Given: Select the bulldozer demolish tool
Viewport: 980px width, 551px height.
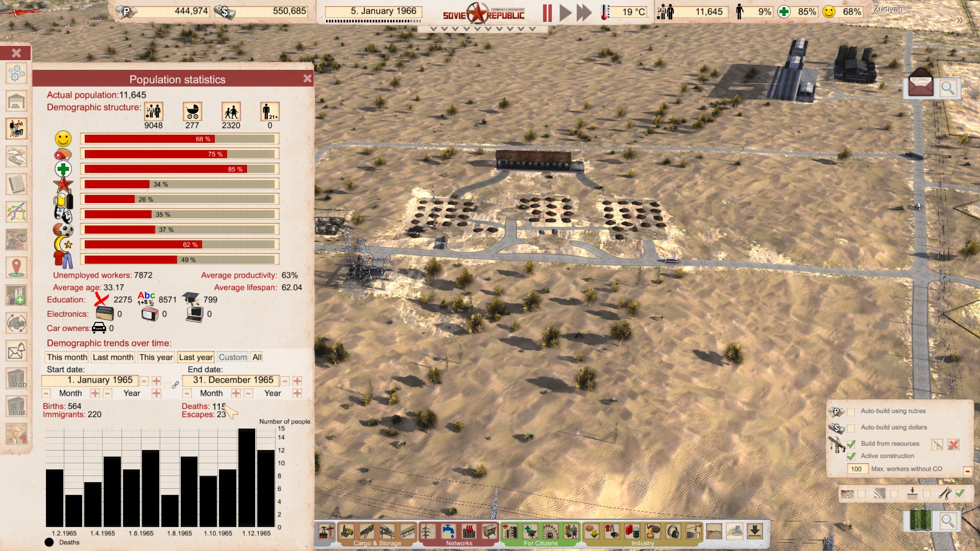Looking at the screenshot, I should [734, 532].
